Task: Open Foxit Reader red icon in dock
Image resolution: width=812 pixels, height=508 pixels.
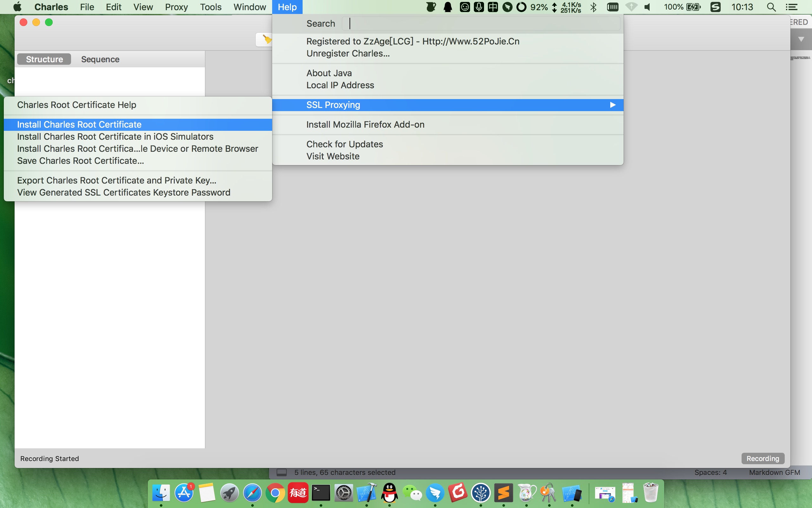Action: [458, 493]
